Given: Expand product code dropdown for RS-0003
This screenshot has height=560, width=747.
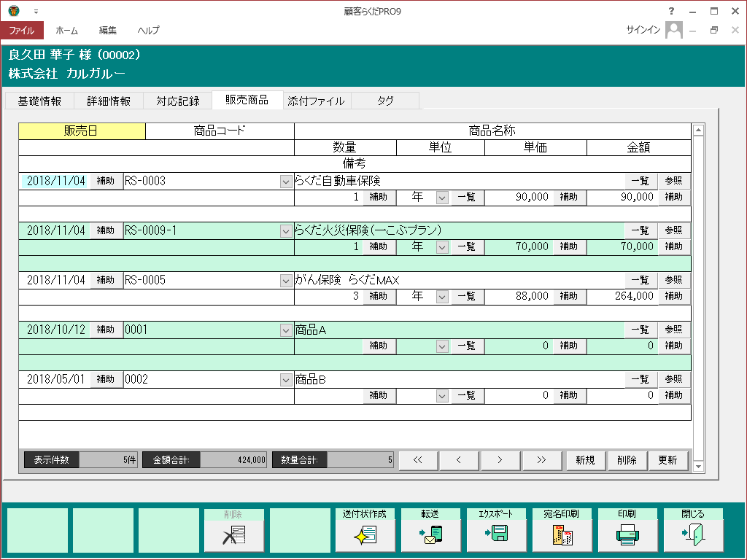Looking at the screenshot, I should pyautogui.click(x=286, y=182).
